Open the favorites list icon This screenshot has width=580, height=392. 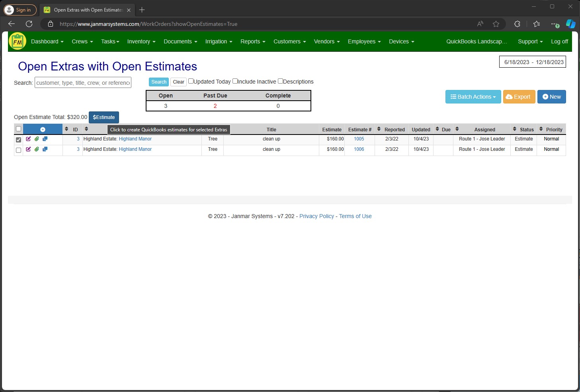[x=537, y=24]
